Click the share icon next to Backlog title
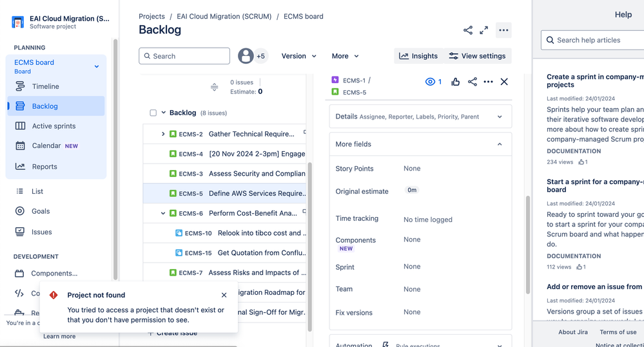Viewport: 644px width, 347px height. pyautogui.click(x=468, y=30)
